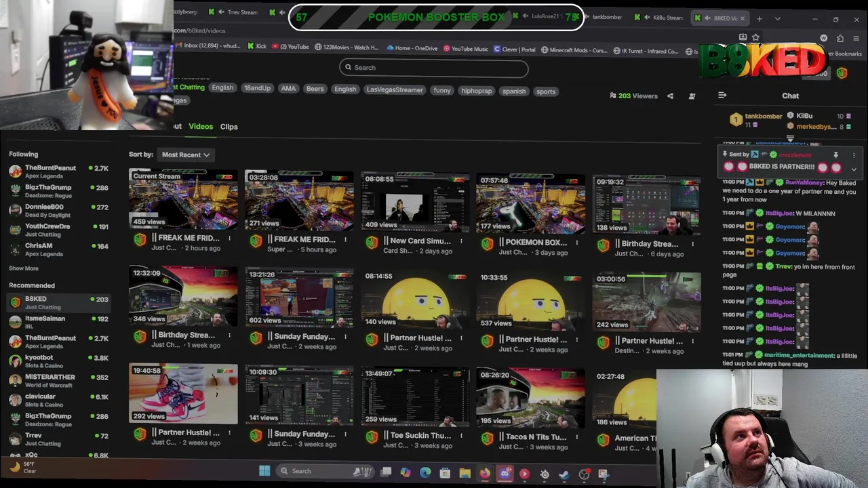
Task: Open Steam from the taskbar
Action: pos(564,474)
